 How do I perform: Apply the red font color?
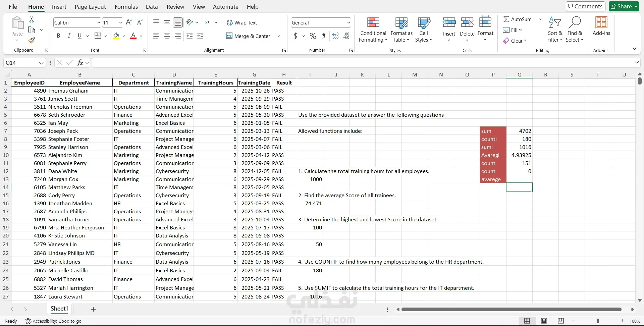tap(133, 36)
